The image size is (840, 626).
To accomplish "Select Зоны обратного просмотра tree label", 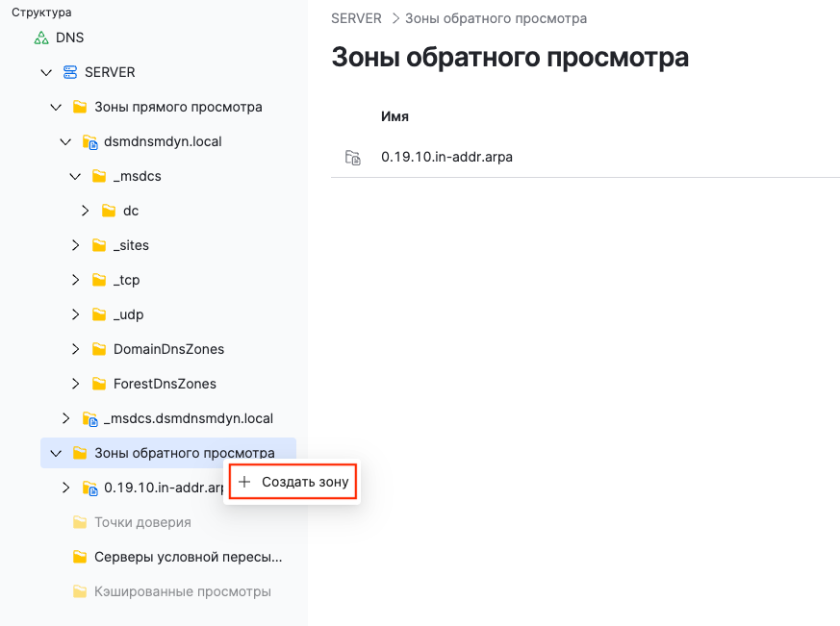I will point(185,453).
